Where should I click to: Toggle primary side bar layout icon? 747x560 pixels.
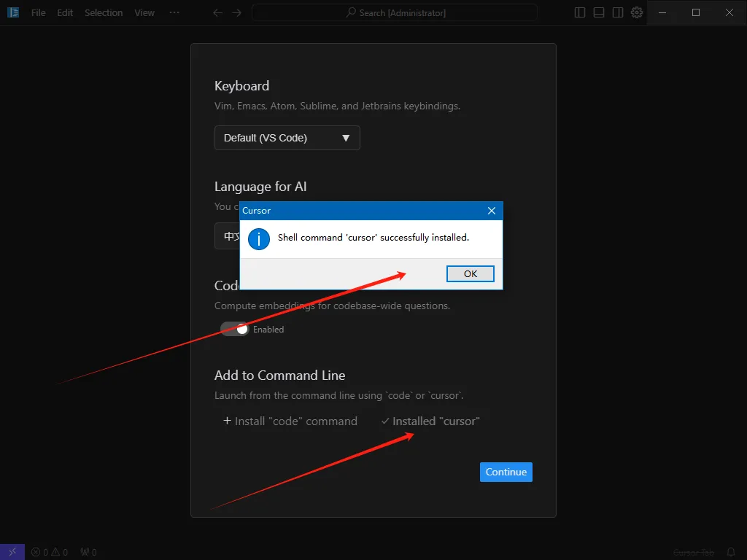click(x=580, y=13)
